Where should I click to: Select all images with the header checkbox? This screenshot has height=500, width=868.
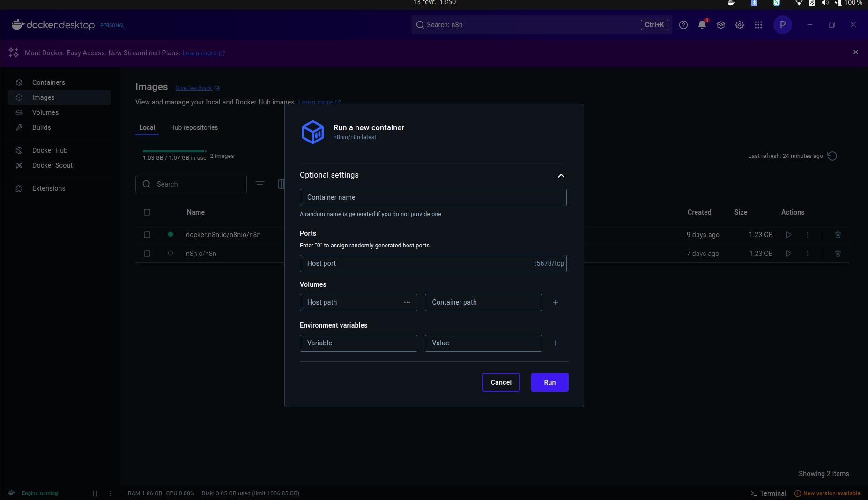pos(147,212)
